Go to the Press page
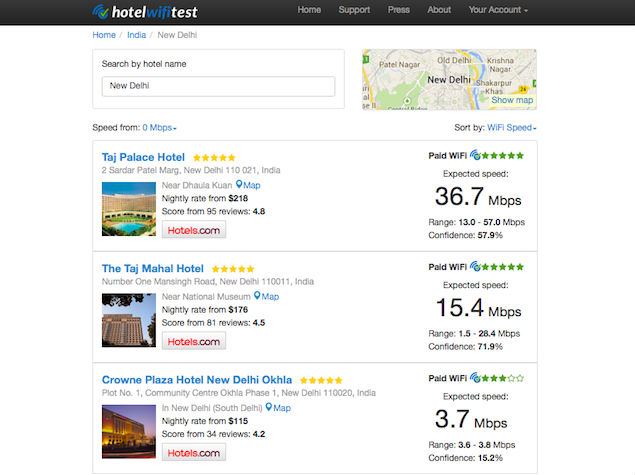635x475 pixels. [x=398, y=10]
